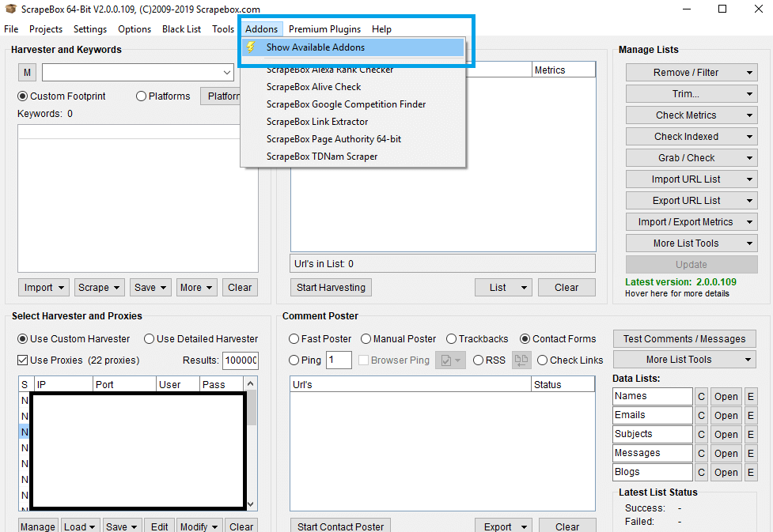773x532 pixels.
Task: Open the proxy Modify dropdown
Action: coord(199,526)
